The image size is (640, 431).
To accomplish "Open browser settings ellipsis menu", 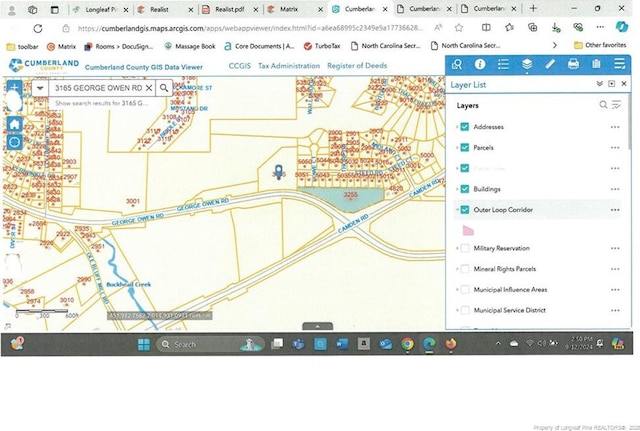I will click(x=600, y=27).
